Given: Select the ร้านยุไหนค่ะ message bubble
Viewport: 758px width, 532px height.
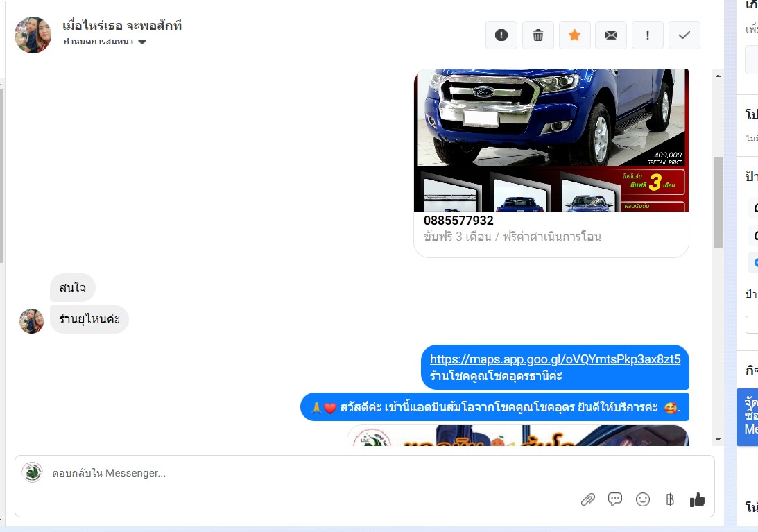Looking at the screenshot, I should coord(89,319).
